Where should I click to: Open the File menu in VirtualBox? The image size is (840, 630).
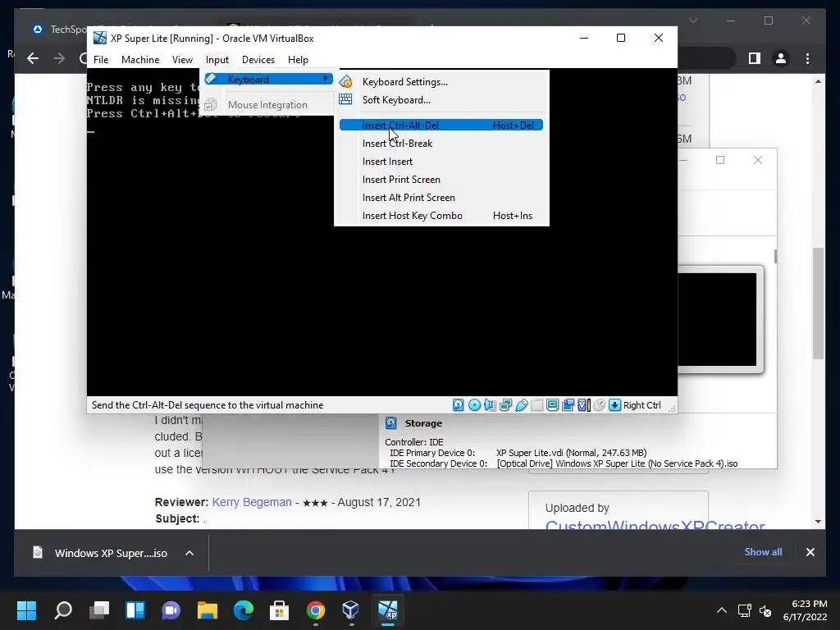101,59
